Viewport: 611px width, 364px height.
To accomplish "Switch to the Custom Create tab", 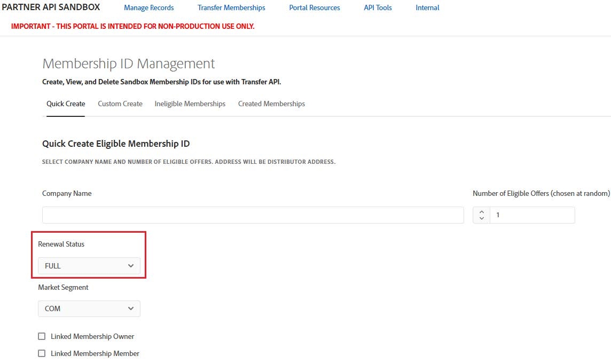I will point(120,104).
